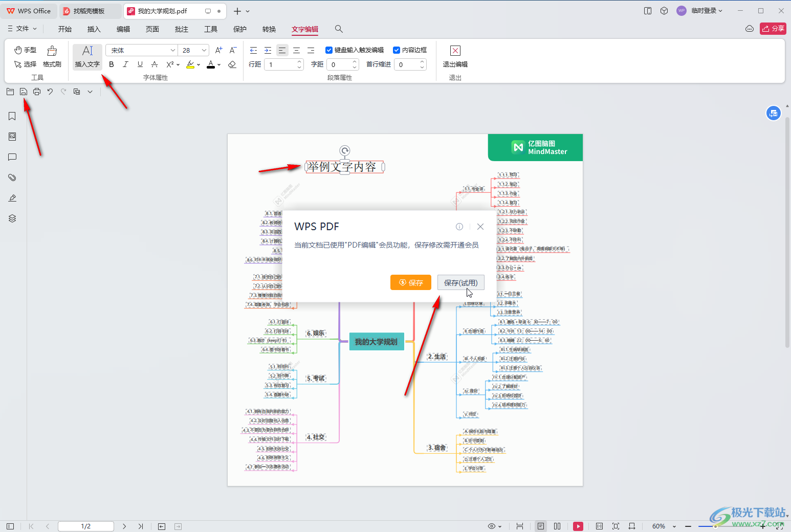Open the 文件 file menu
791x532 pixels.
coord(23,29)
